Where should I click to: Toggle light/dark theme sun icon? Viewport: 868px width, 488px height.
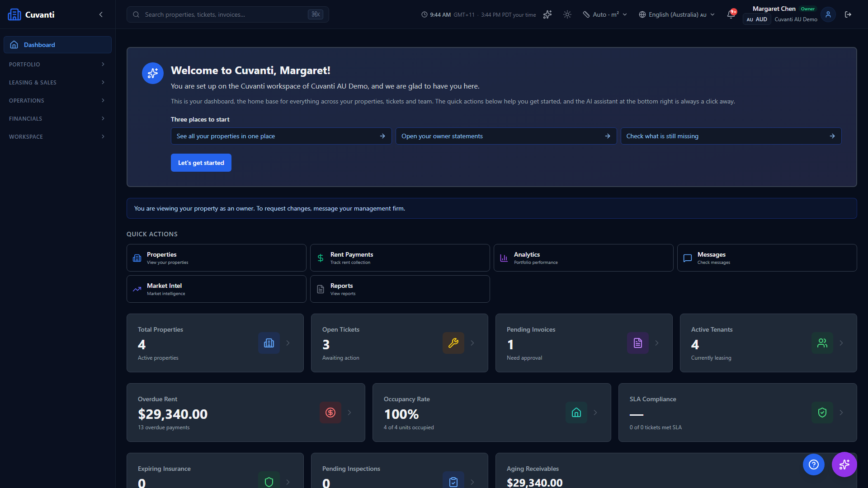tap(567, 14)
